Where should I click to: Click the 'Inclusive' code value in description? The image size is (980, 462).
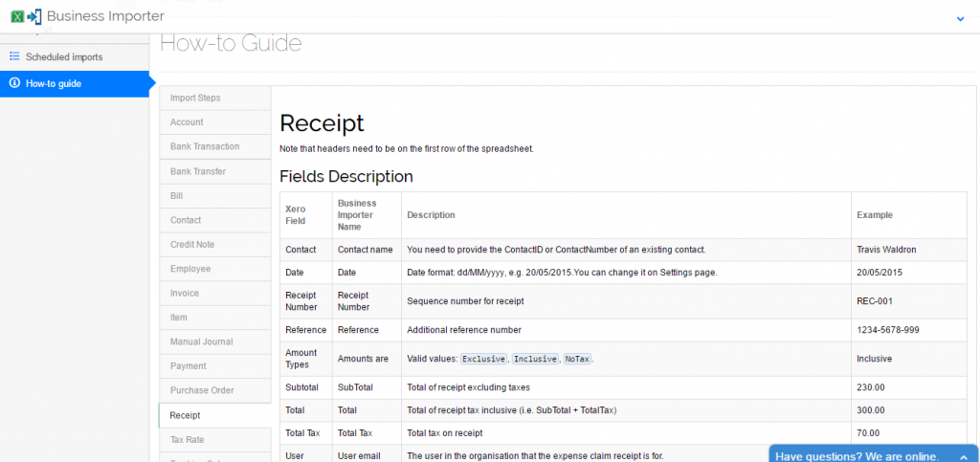coord(535,359)
